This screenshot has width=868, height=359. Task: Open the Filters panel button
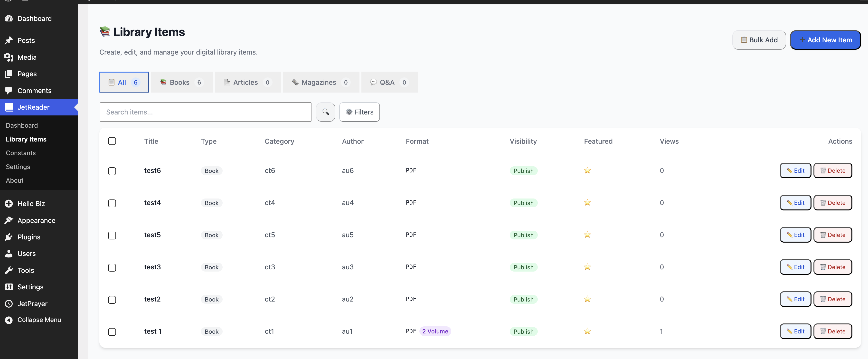click(x=359, y=112)
